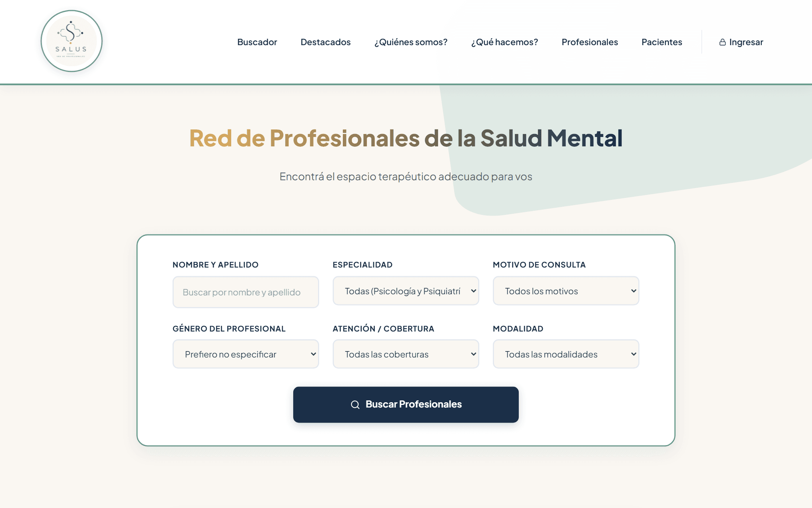
Task: Click the MOTIVO DE CONSULTA label
Action: pyautogui.click(x=539, y=265)
